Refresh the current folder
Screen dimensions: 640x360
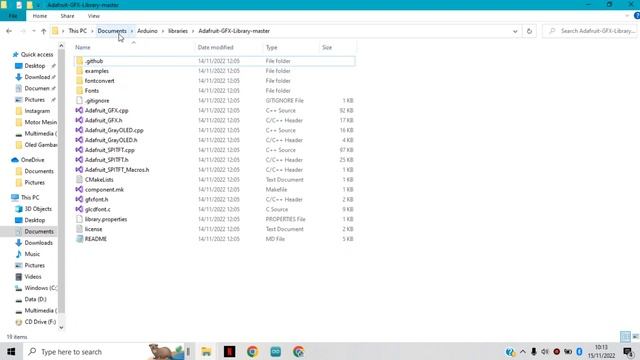[x=529, y=31]
